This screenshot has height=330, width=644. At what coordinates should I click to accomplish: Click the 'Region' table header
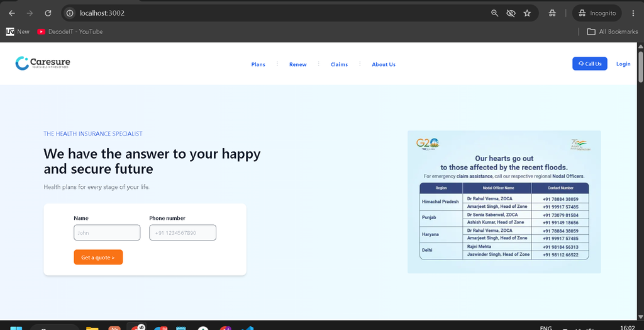click(441, 188)
